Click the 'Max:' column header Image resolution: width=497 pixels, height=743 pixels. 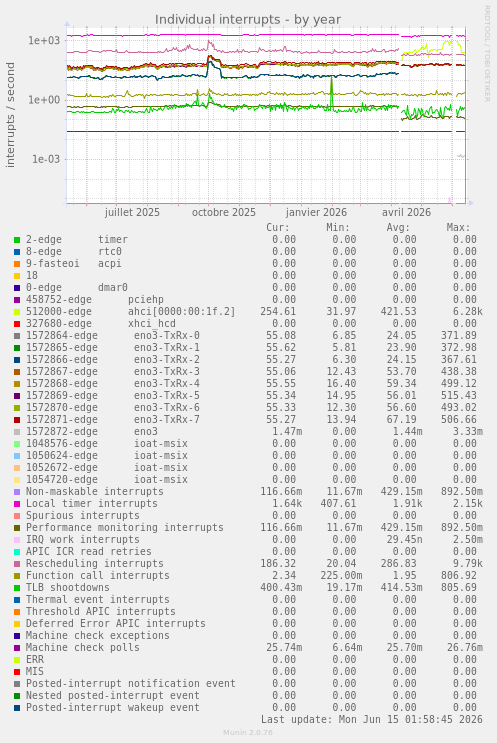coord(458,227)
